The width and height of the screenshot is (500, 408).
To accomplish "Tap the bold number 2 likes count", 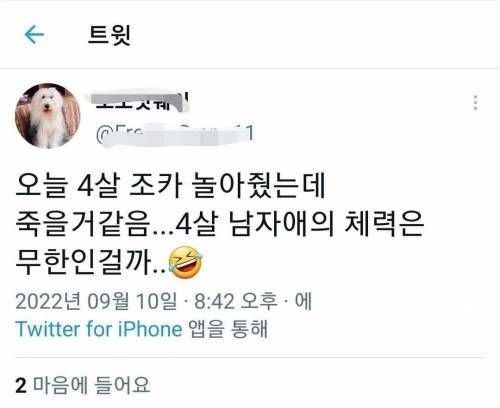I will pyautogui.click(x=21, y=386).
